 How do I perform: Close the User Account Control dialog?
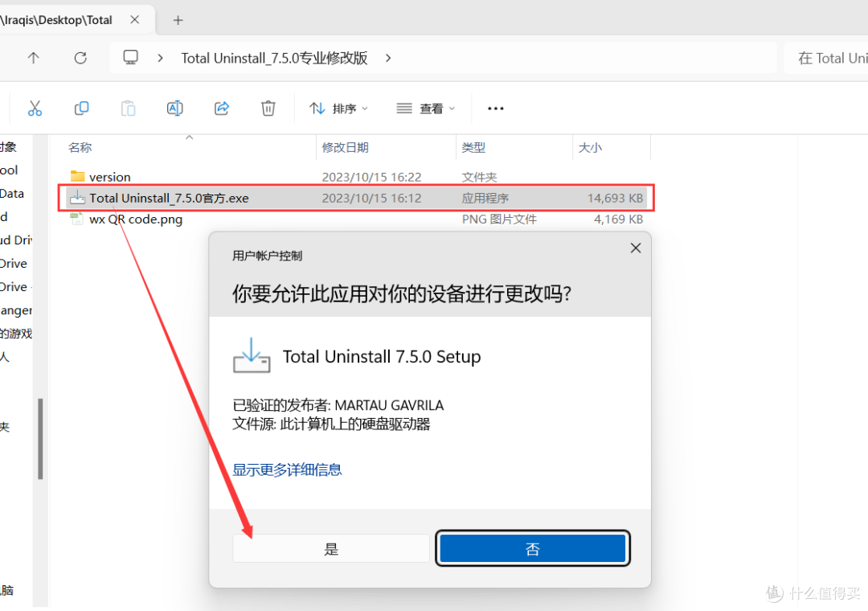[x=636, y=248]
